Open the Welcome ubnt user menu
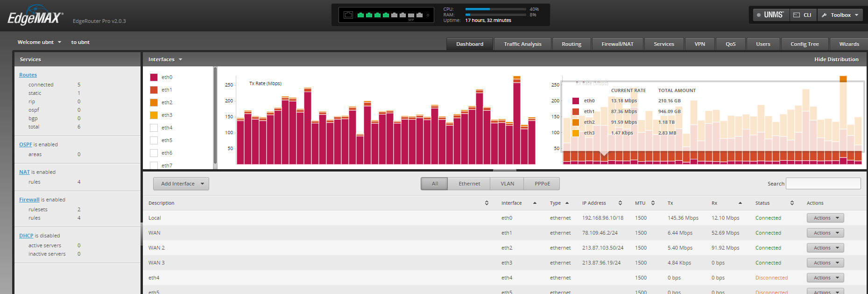The width and height of the screenshot is (868, 294). pyautogui.click(x=39, y=42)
